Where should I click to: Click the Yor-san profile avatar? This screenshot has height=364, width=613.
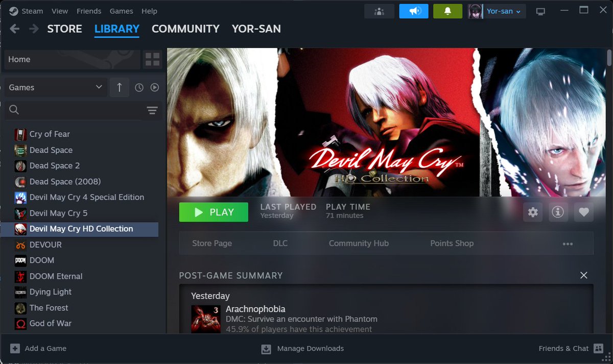(x=475, y=11)
